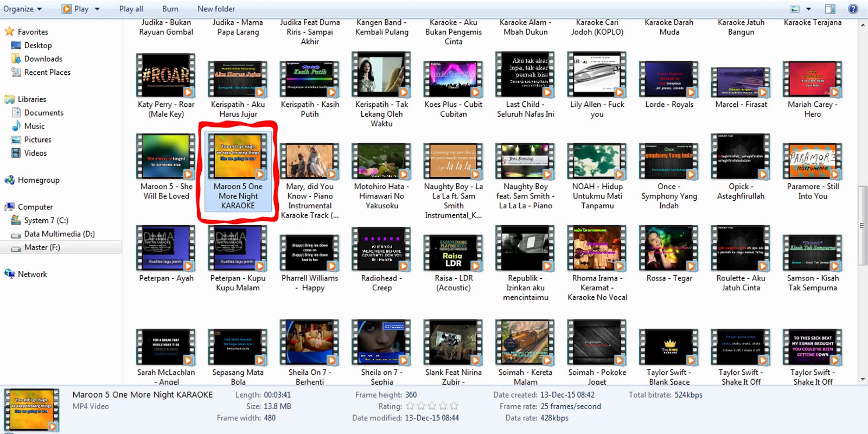The height and width of the screenshot is (434, 868).
Task: Click the vertical scrollbar thumb
Action: coord(862,226)
